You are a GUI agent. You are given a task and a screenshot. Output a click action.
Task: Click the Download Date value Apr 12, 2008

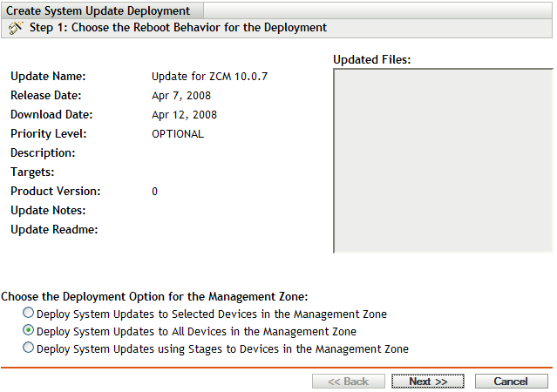click(x=184, y=115)
